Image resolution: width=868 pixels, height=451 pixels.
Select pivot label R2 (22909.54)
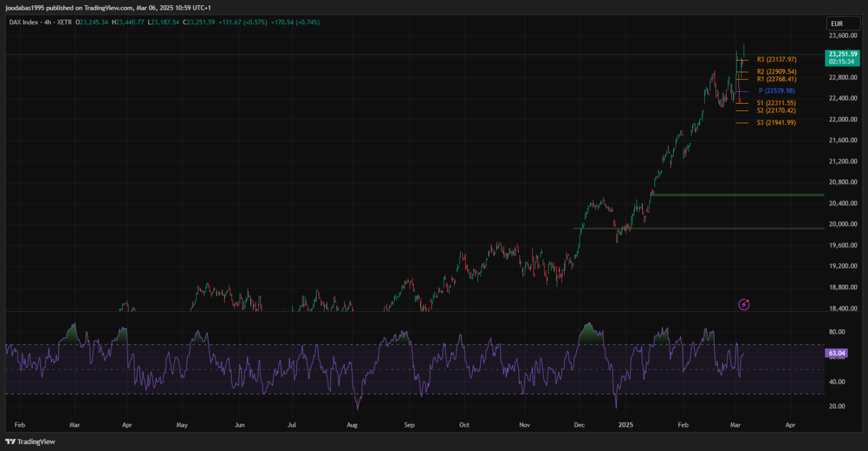tap(777, 72)
